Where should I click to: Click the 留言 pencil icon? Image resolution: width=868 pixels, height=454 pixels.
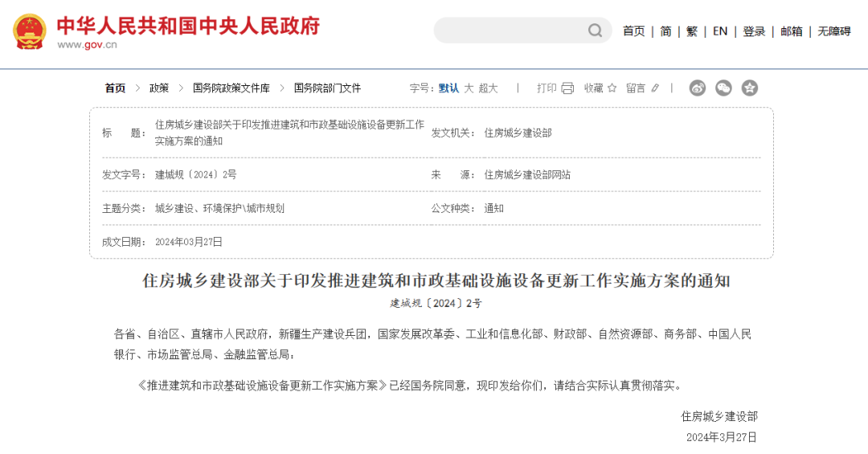point(656,88)
